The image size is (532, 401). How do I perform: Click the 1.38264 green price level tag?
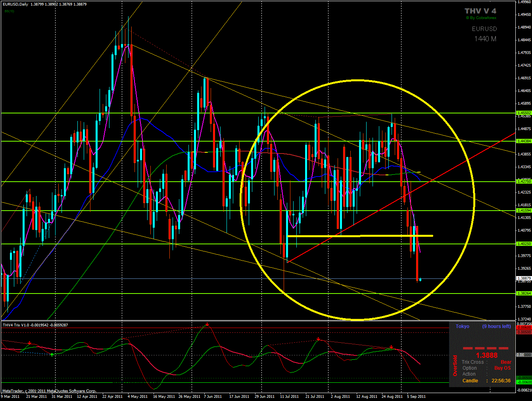click(524, 294)
